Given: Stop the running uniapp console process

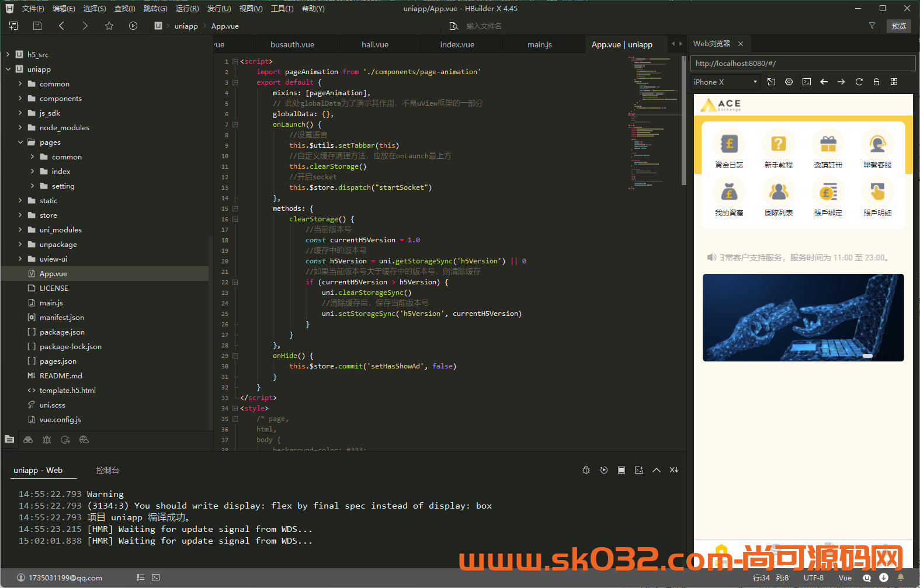Looking at the screenshot, I should click(622, 470).
